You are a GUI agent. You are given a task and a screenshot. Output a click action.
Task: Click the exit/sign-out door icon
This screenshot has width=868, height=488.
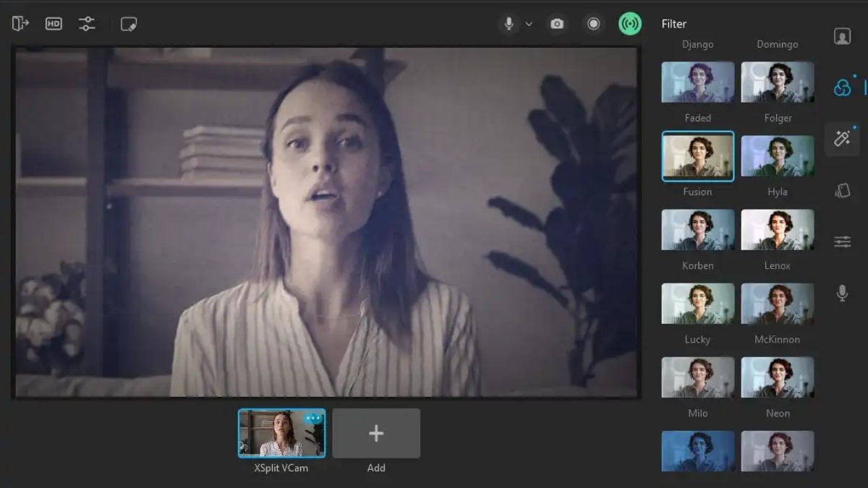[20, 24]
